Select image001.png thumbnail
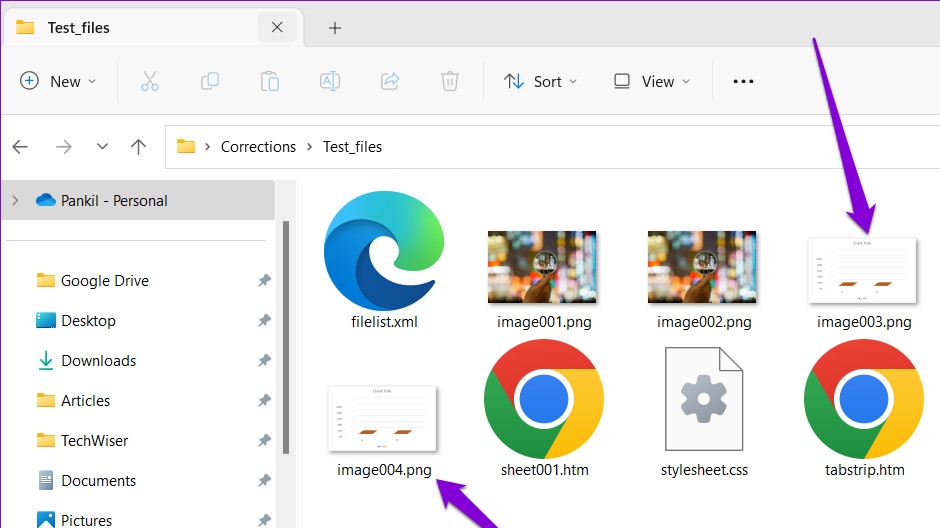940x528 pixels. click(x=542, y=267)
